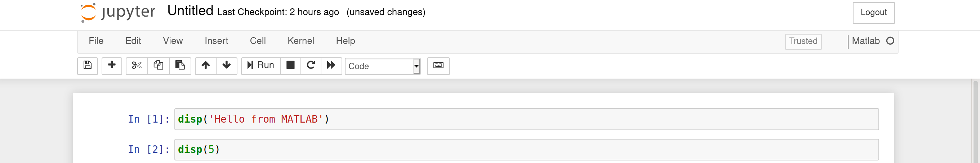
Task: Click the Run button
Action: coord(260,66)
